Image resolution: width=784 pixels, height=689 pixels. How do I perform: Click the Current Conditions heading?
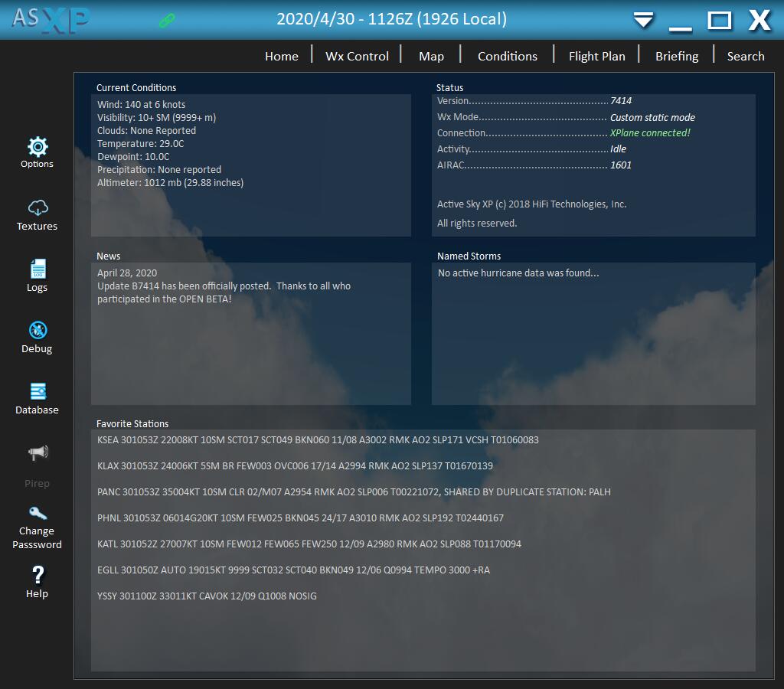click(136, 87)
